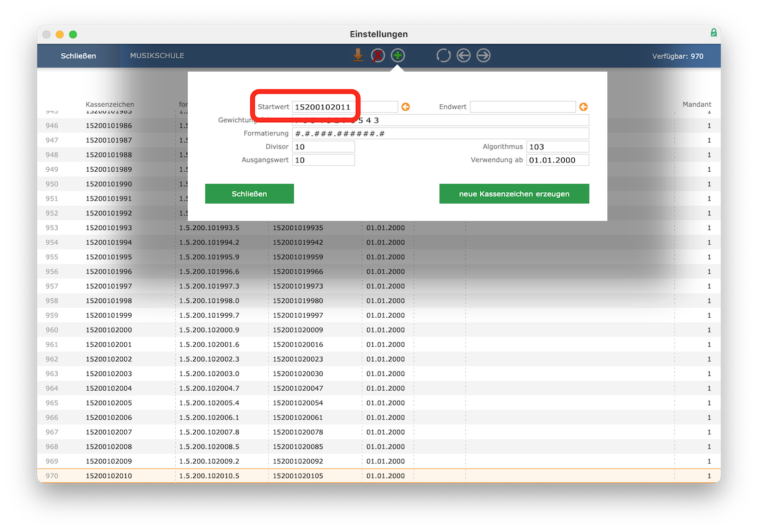The height and width of the screenshot is (532, 758).
Task: Click formatted value 1.5.200.101999.7
Action: point(209,316)
